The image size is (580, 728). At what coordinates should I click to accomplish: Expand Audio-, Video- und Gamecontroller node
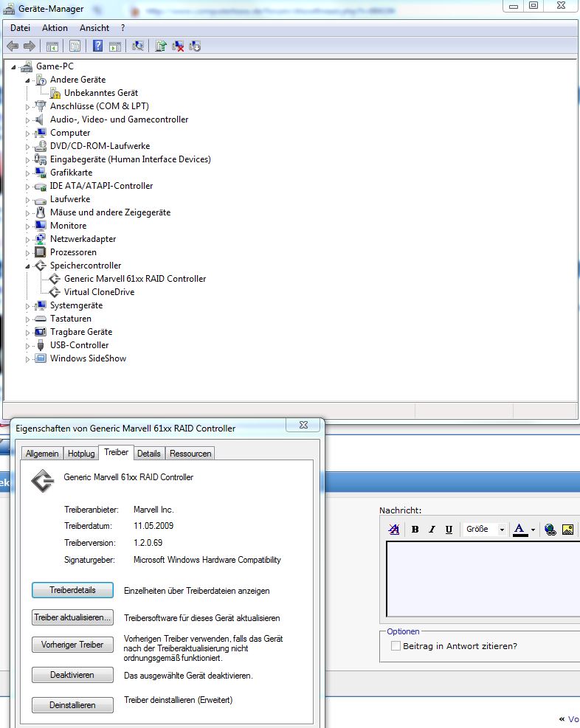[x=27, y=120]
